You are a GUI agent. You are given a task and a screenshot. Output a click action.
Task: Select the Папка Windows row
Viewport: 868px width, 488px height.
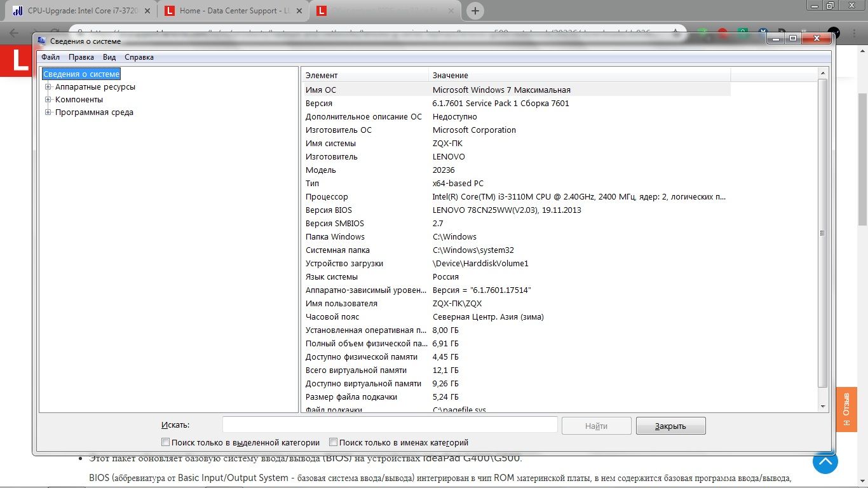[x=515, y=236]
